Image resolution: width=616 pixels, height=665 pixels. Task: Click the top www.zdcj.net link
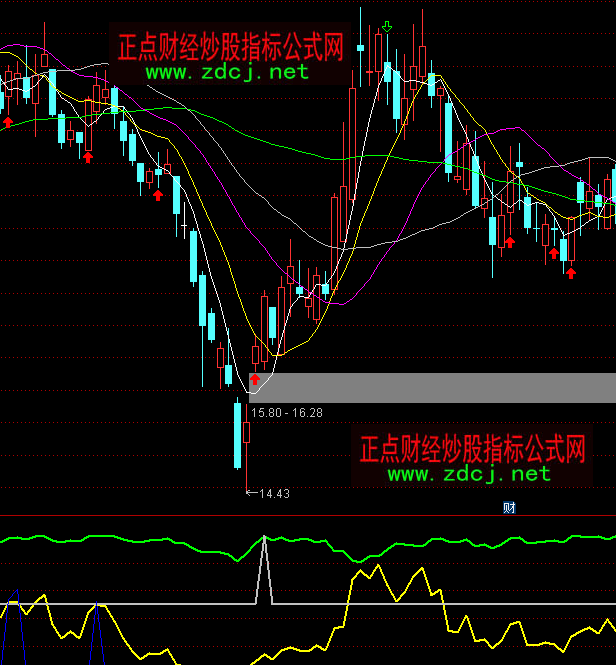click(x=227, y=72)
